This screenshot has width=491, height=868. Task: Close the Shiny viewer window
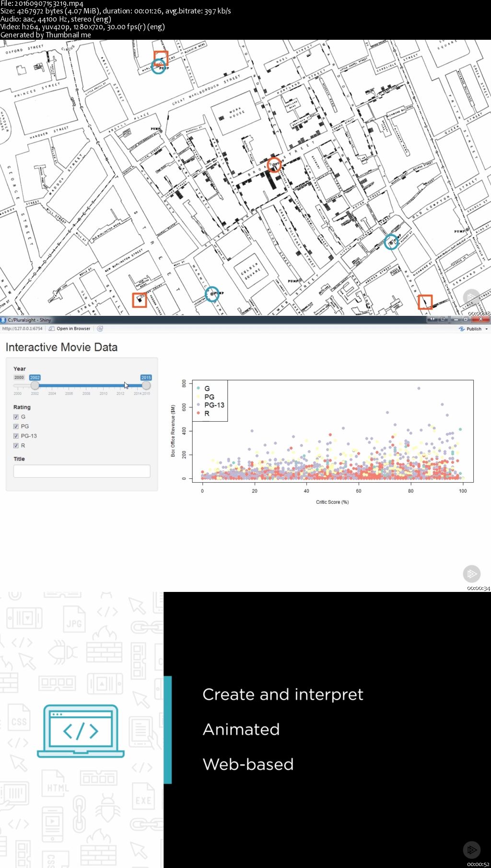point(480,319)
